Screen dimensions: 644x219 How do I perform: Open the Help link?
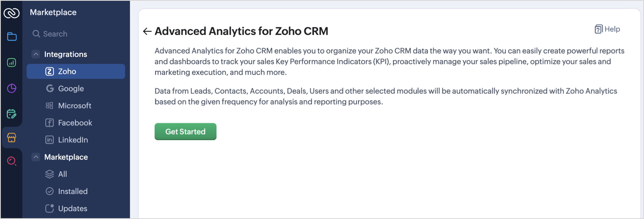[x=607, y=29]
